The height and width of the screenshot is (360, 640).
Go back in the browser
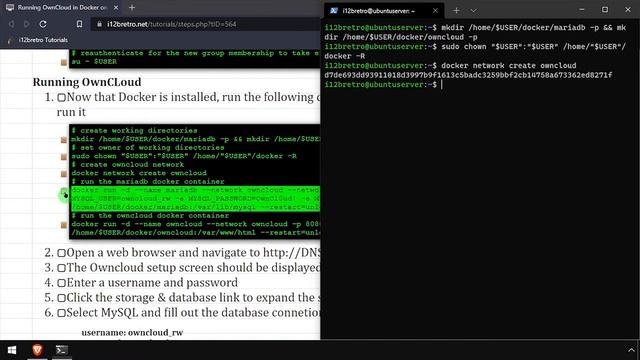[11, 24]
